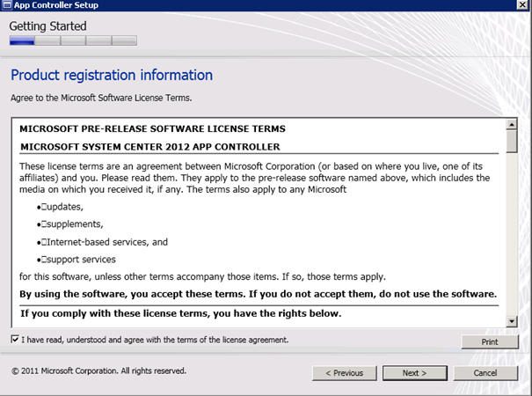
Task: Click 'Agree to the Microsoft Software License Terms.'
Action: [x=101, y=98]
